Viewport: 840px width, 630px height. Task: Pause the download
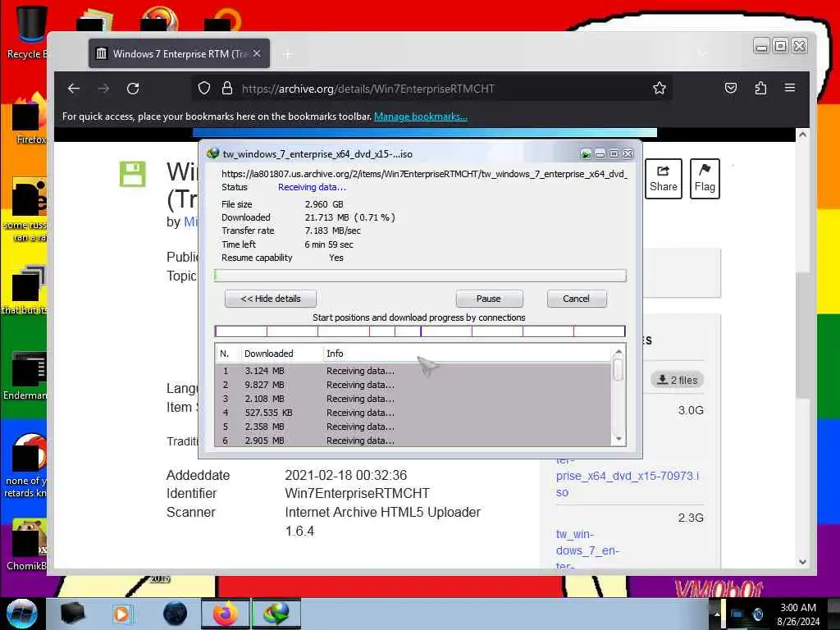(x=489, y=299)
